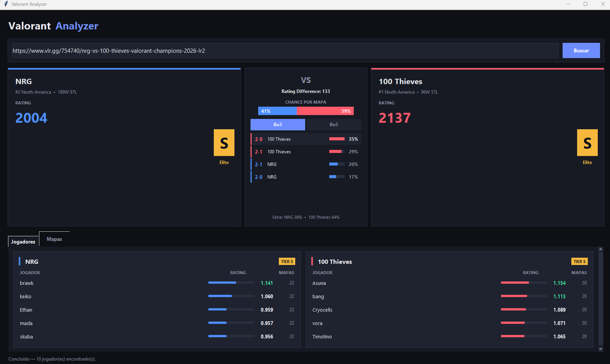Select the 2-0 NRG 17% outcome row
This screenshot has width=610, height=364.
(x=306, y=177)
